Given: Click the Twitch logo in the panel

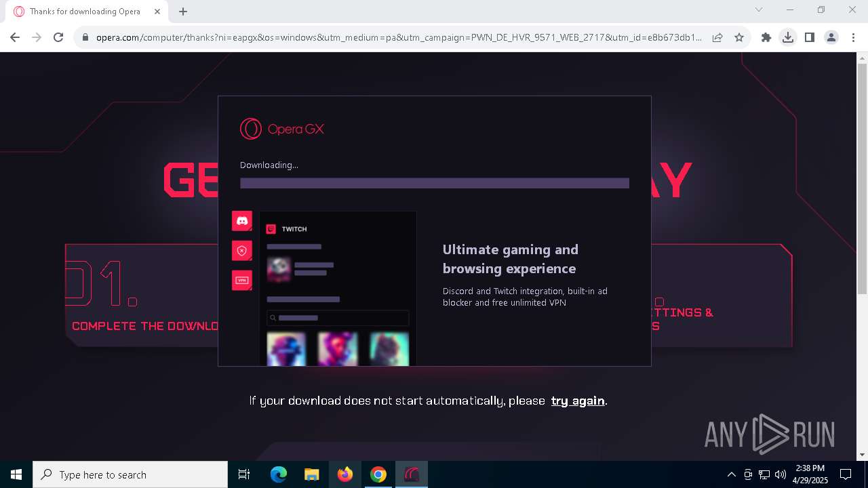Looking at the screenshot, I should [271, 229].
